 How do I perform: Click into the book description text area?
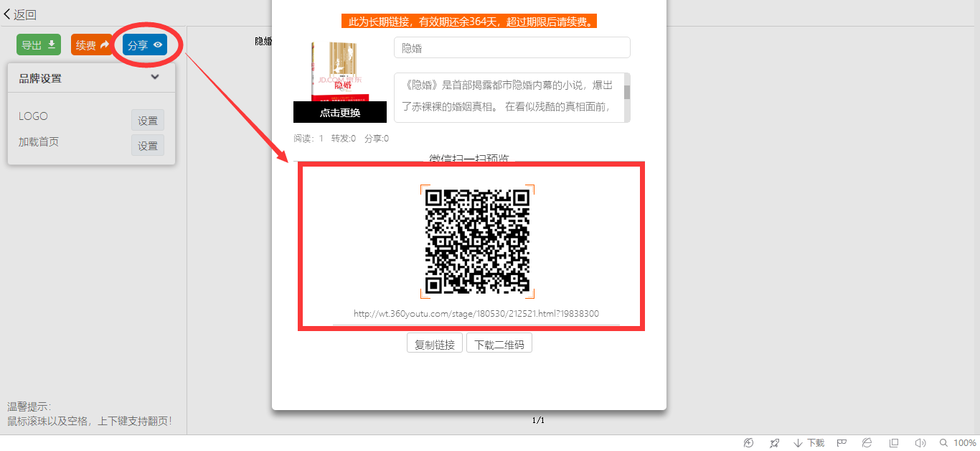point(509,98)
